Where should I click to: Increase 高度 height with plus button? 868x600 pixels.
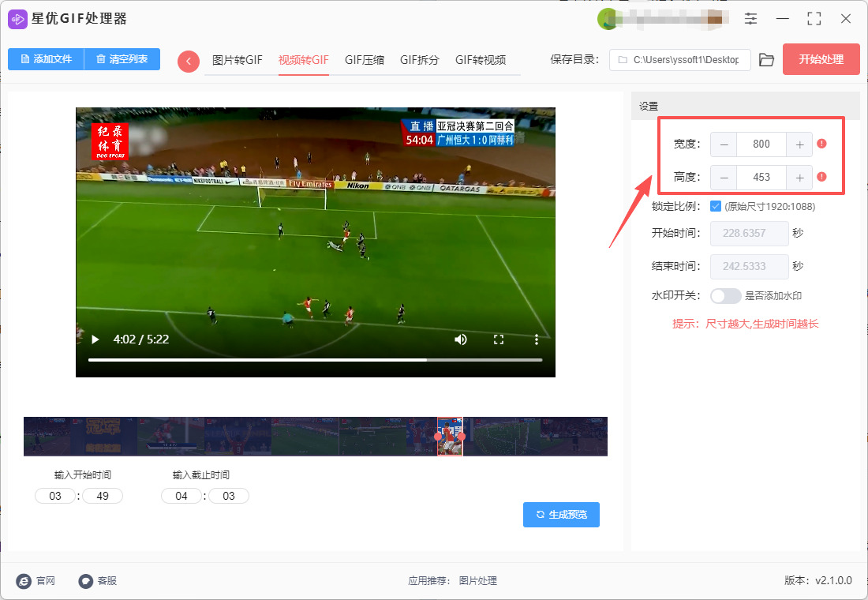[x=799, y=178]
